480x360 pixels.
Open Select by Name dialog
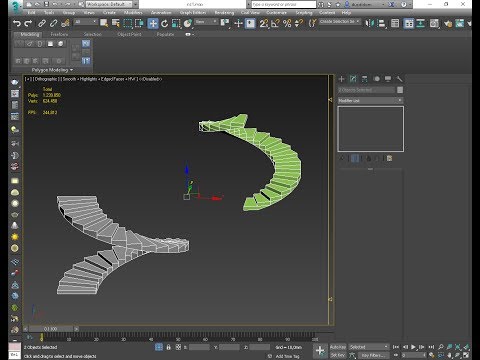click(x=116, y=23)
